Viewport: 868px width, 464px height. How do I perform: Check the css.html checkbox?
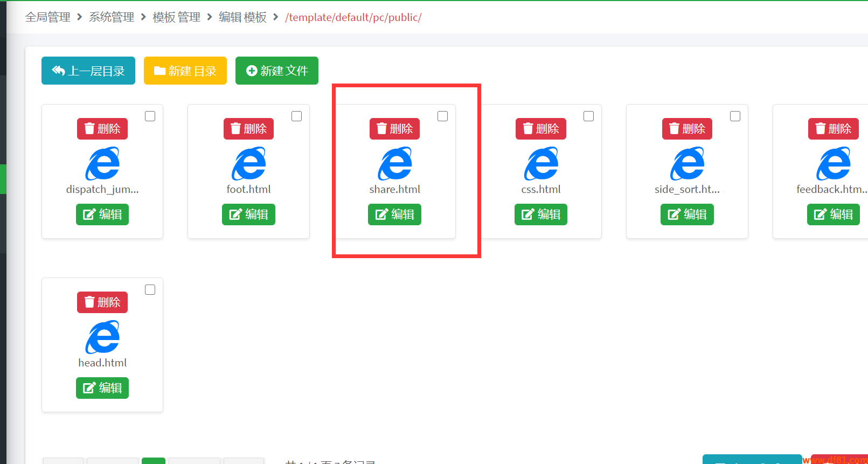(x=589, y=116)
